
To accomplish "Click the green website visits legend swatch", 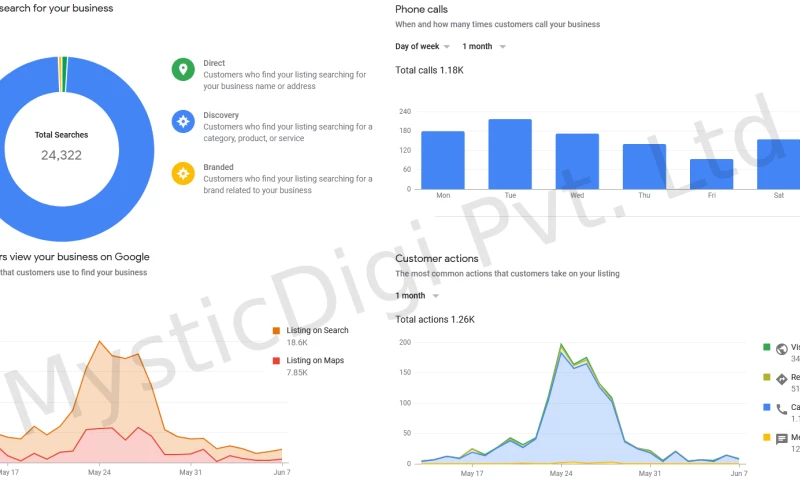I will [x=766, y=347].
